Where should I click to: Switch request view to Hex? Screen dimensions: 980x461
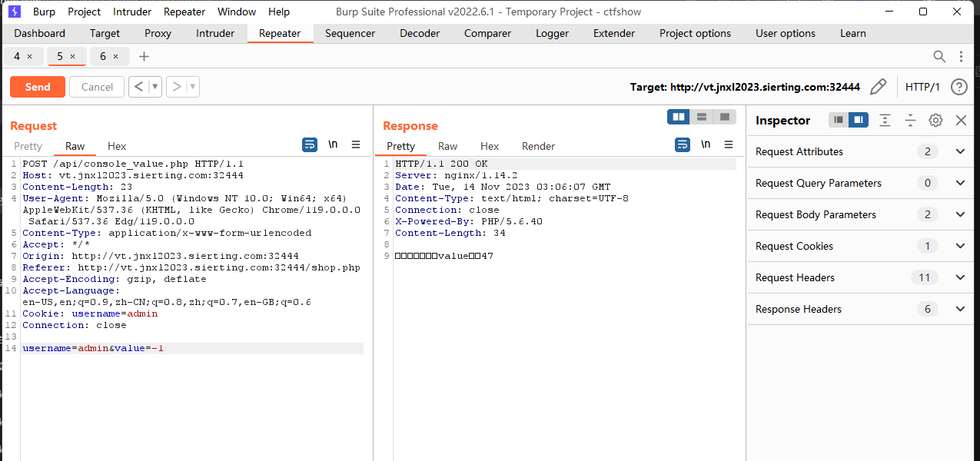117,146
